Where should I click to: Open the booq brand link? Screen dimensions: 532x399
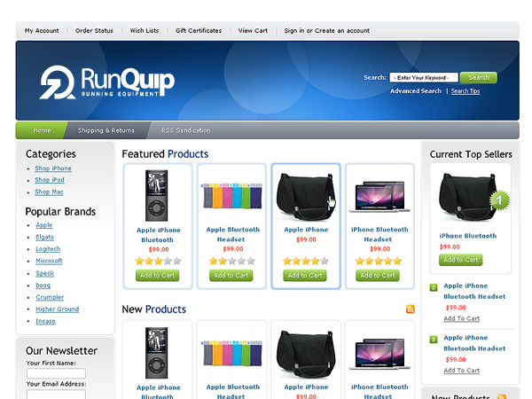coord(43,285)
